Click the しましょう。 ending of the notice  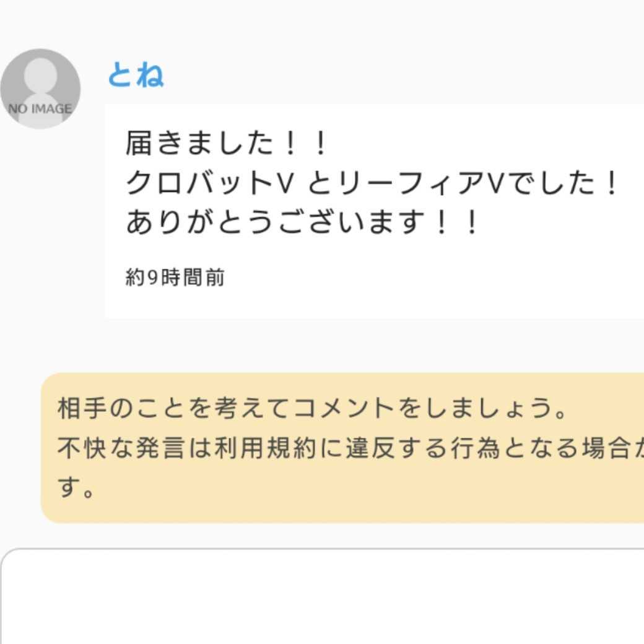click(495, 409)
